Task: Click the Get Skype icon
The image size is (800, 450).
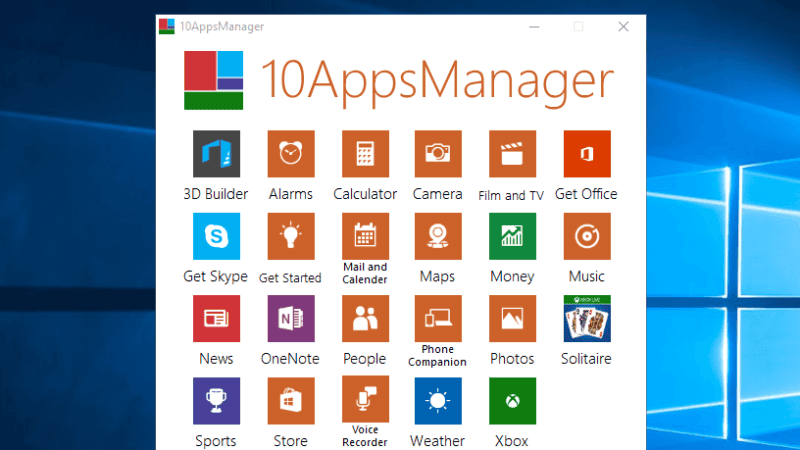Action: (x=216, y=236)
